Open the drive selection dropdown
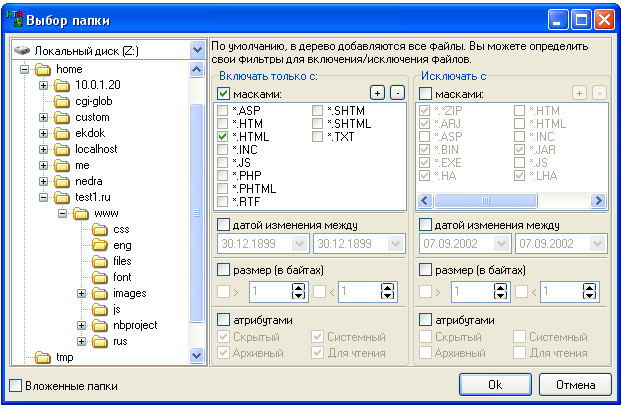 [x=197, y=50]
